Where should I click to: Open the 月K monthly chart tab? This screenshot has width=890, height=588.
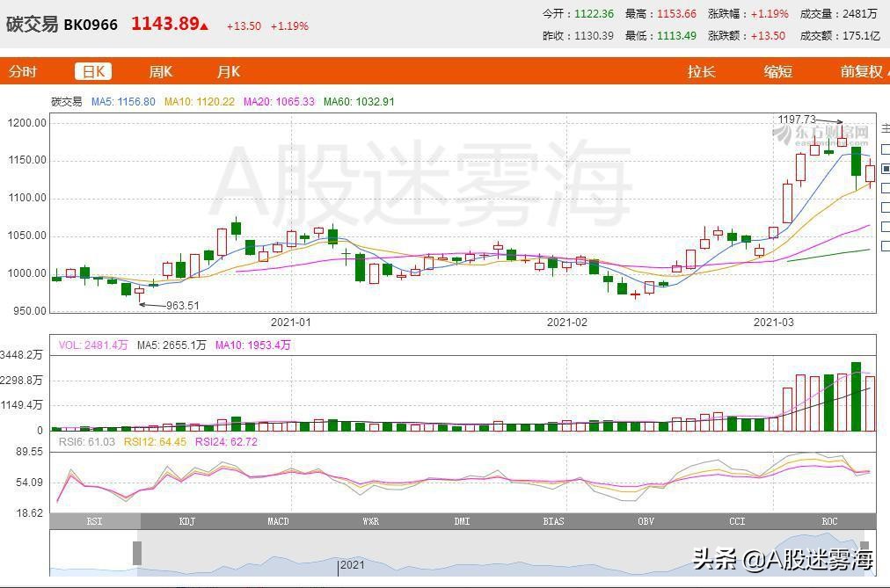point(227,71)
